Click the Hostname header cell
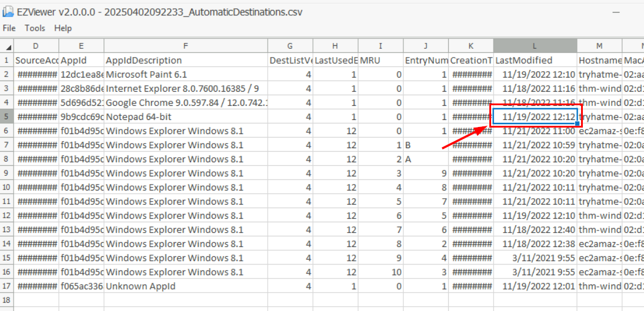 (x=599, y=61)
